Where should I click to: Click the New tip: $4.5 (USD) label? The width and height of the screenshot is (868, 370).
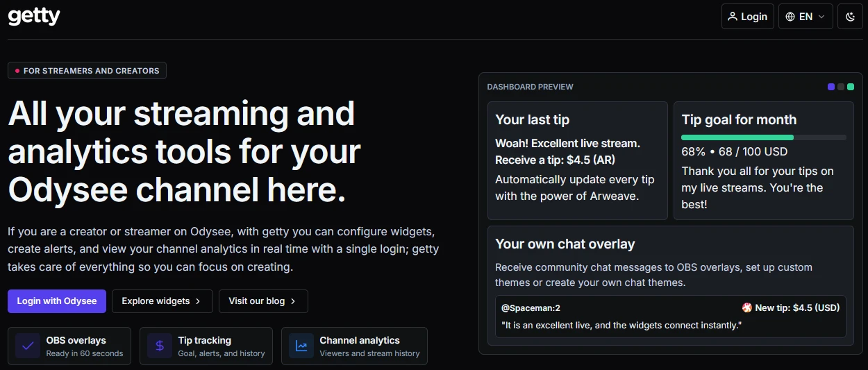pos(797,308)
